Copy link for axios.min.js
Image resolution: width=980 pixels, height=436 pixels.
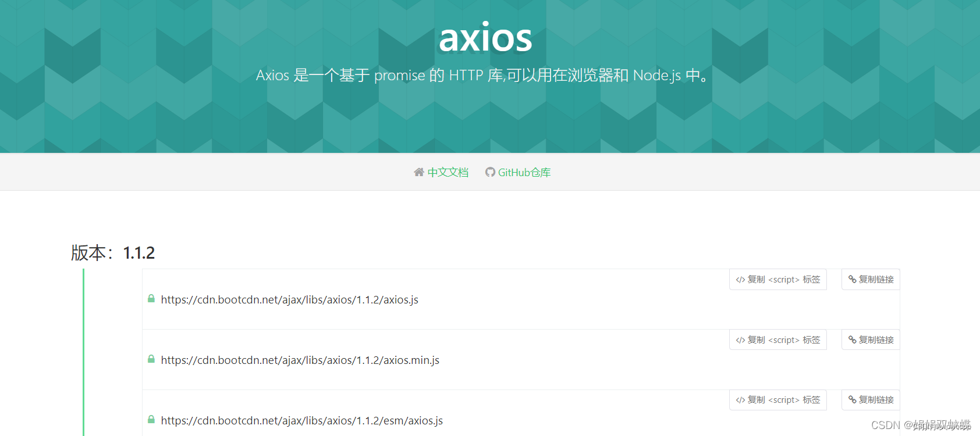tap(871, 340)
